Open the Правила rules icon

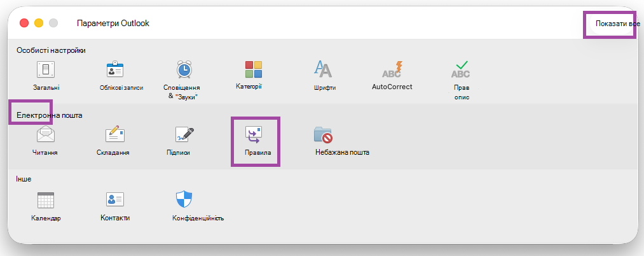(254, 134)
